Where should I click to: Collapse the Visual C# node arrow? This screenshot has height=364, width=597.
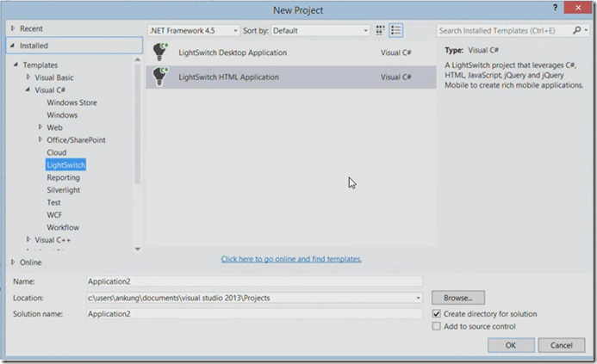28,89
